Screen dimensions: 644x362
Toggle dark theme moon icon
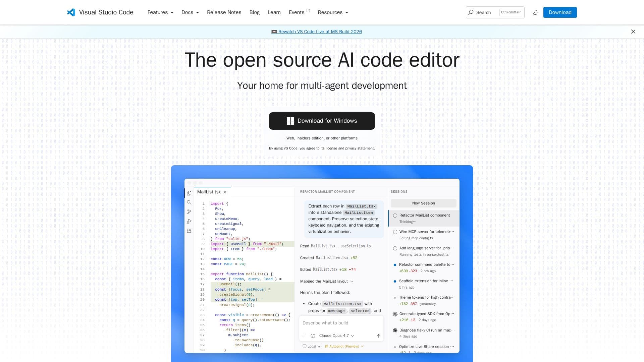(x=535, y=12)
